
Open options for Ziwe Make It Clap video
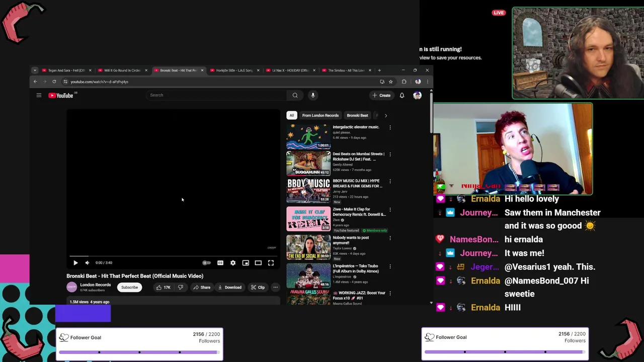[390, 210]
